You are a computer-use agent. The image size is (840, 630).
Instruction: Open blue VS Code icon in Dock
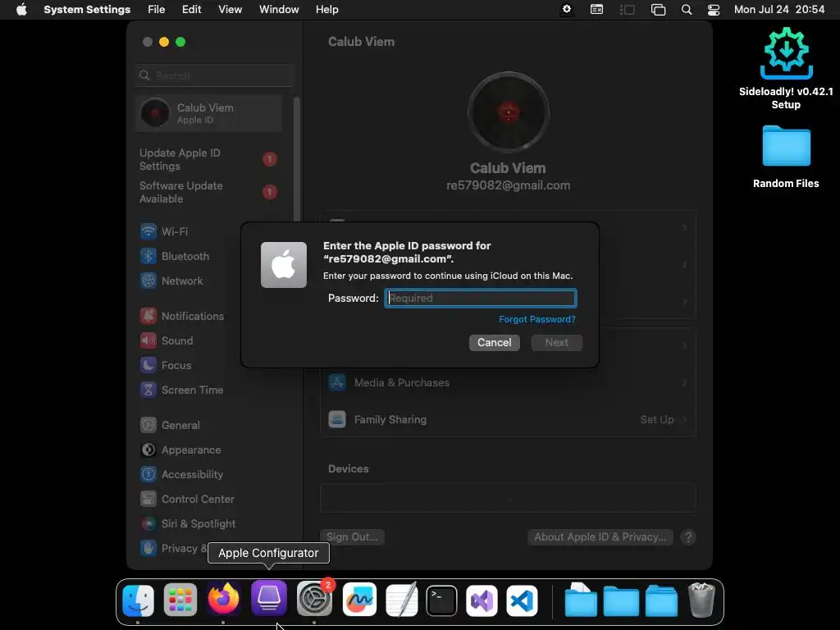523,600
